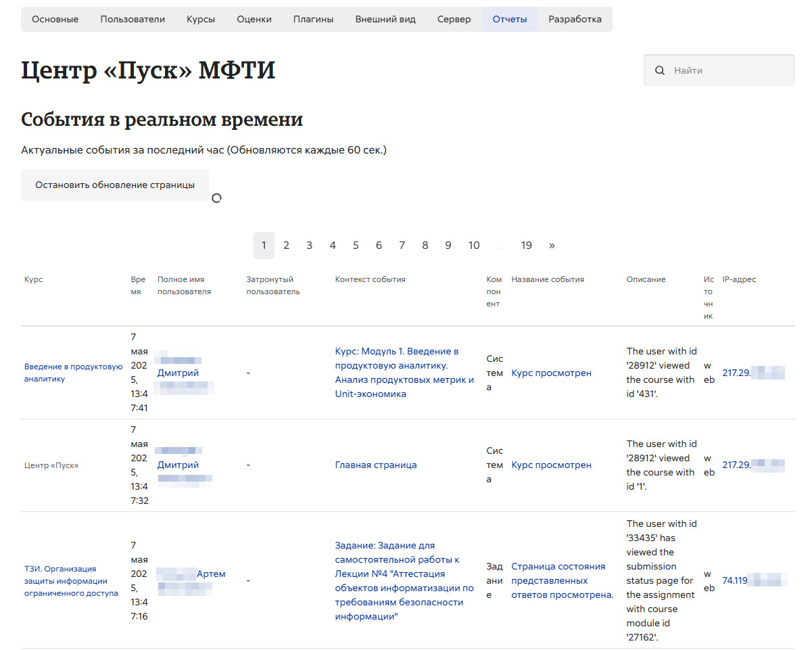Viewport: 812px width, 650px height.
Task: Go to pagination page 3
Action: [x=309, y=246]
